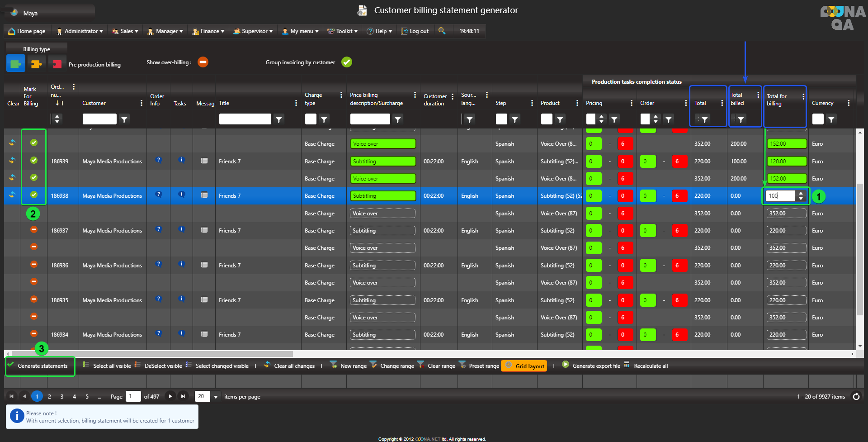Viewport: 868px width, 442px height.
Task: Open the Toolkit menu
Action: [343, 31]
